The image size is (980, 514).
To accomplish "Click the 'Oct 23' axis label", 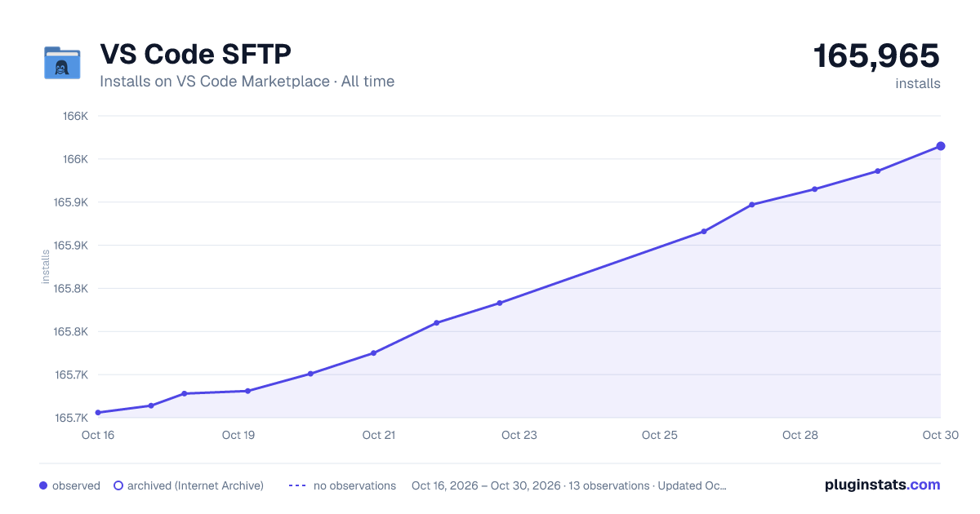I will (x=519, y=435).
